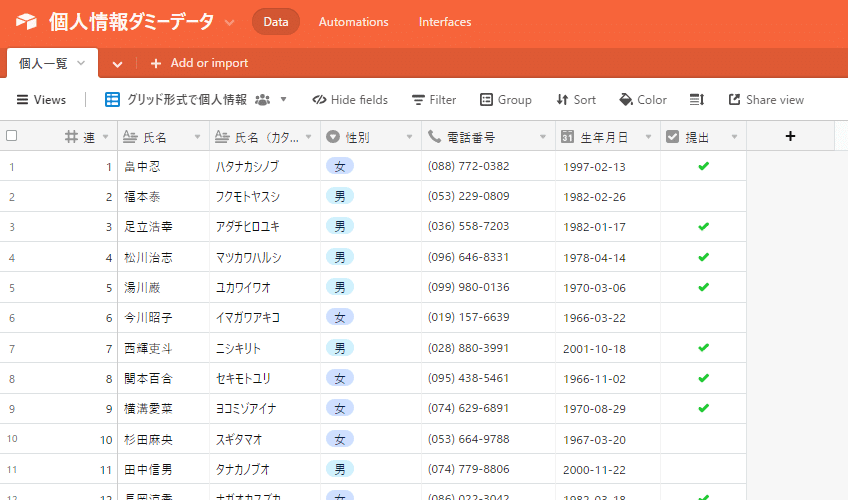Open the 提出 field header dropdown
The height and width of the screenshot is (500, 848).
pos(734,137)
